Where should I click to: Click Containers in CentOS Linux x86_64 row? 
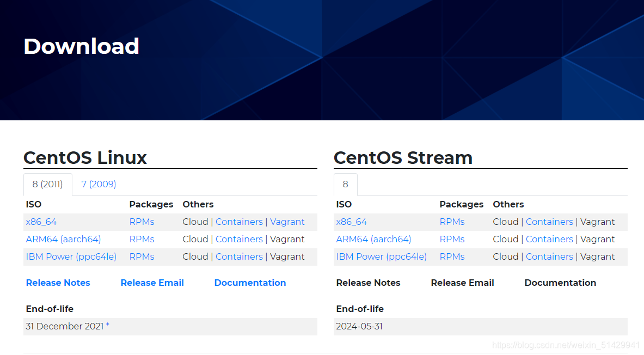tap(239, 222)
